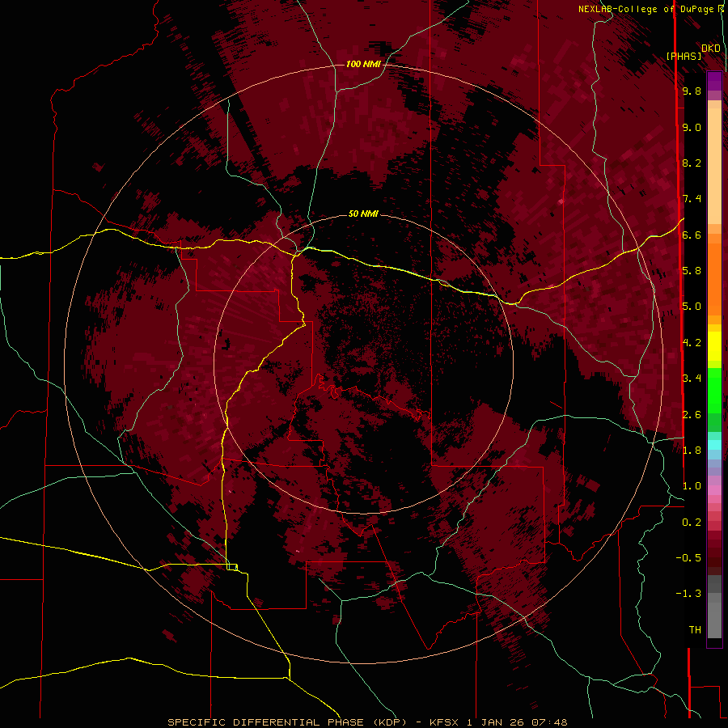Click the 7.4 value on color scale

(x=692, y=199)
